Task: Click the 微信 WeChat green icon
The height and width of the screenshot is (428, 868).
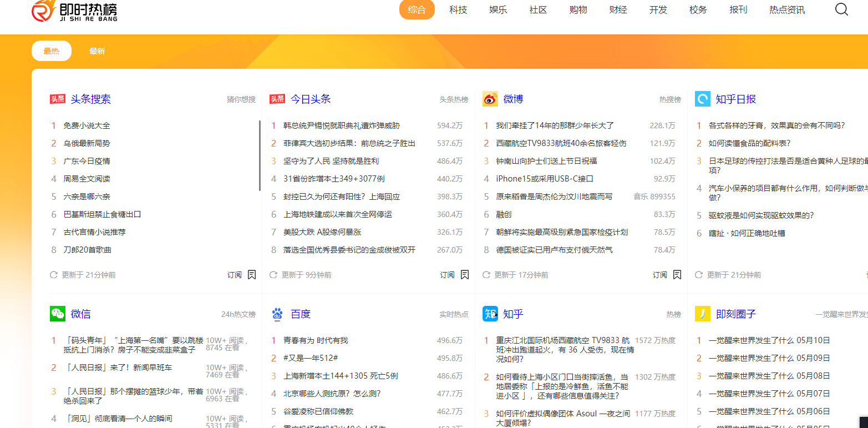Action: point(58,314)
